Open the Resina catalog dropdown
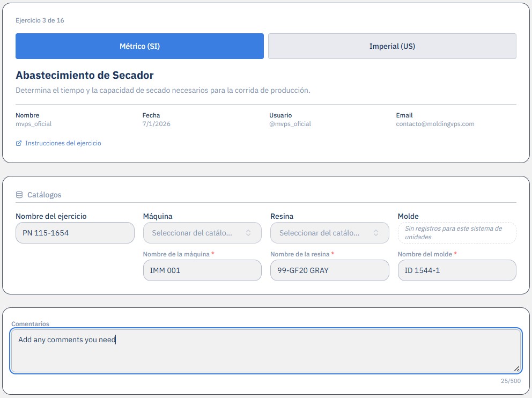Screen dimensions: 532x398 (329, 233)
